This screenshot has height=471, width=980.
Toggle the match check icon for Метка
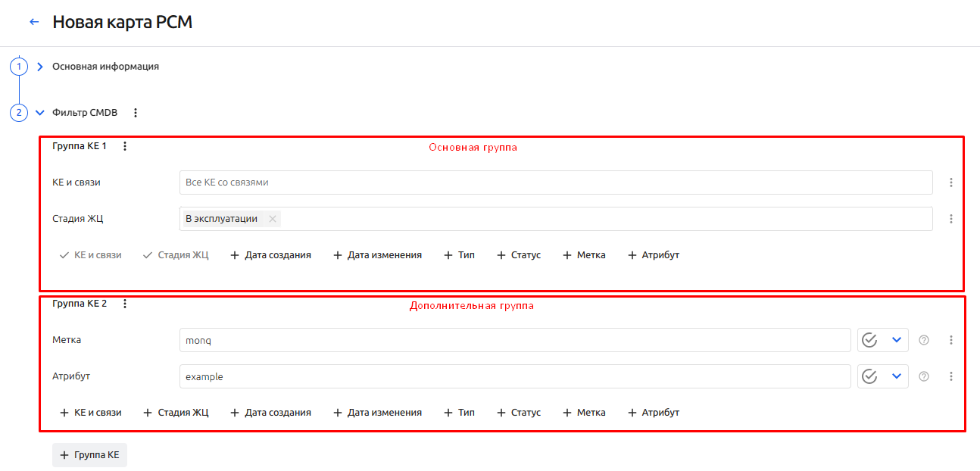point(869,340)
